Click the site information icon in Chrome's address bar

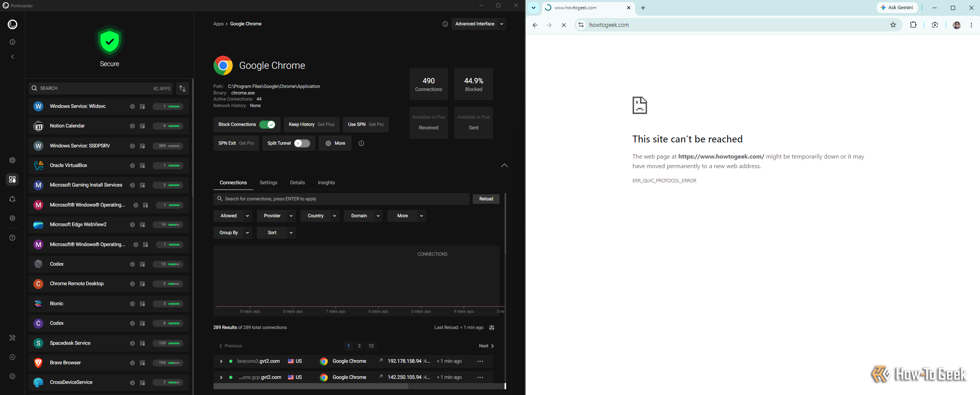581,25
